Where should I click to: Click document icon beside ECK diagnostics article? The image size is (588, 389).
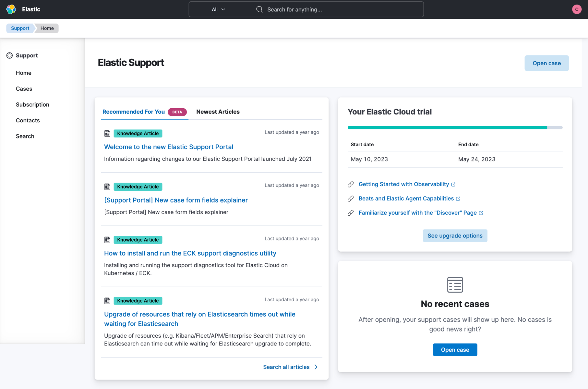coord(107,240)
